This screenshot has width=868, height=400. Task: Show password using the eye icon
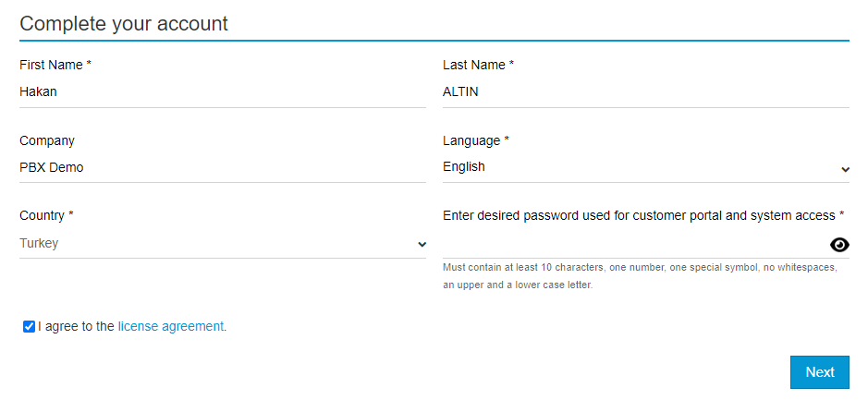(839, 245)
